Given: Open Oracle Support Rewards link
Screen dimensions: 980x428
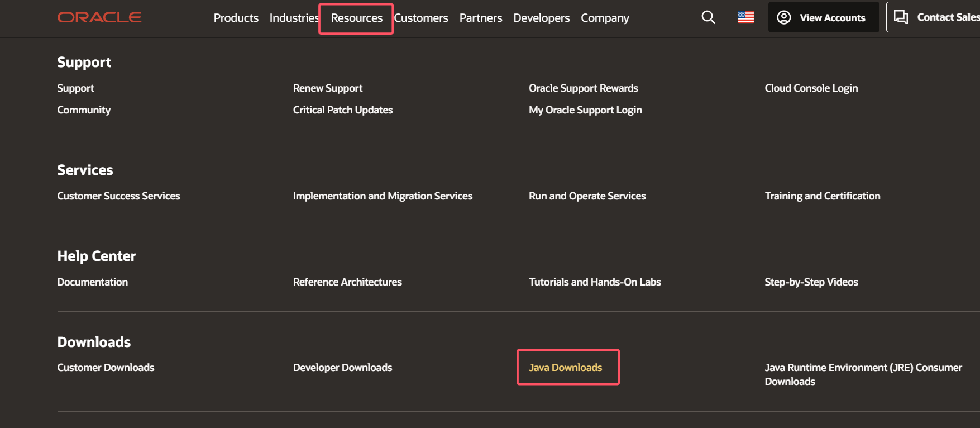Looking at the screenshot, I should pyautogui.click(x=584, y=88).
